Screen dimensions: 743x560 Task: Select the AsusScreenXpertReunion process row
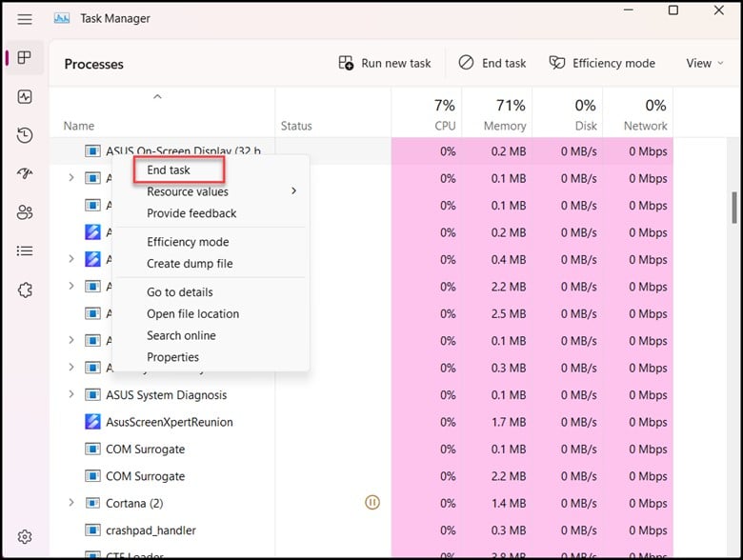(361, 422)
